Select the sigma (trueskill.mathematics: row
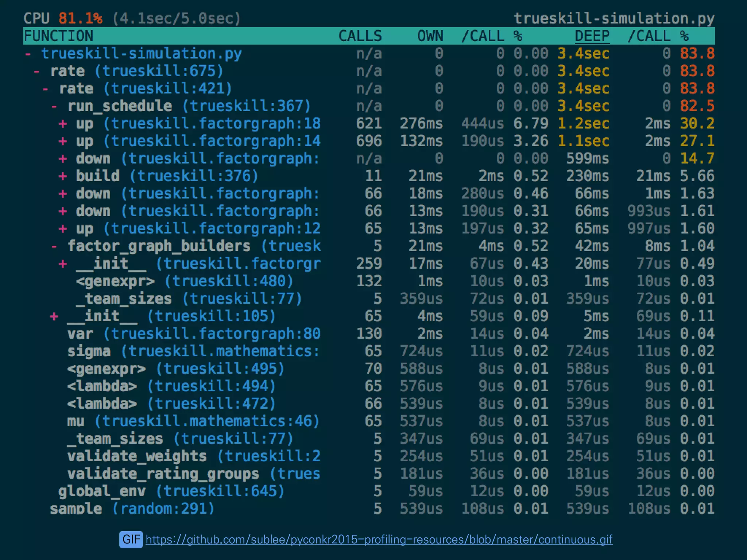747x560 pixels. (x=369, y=351)
